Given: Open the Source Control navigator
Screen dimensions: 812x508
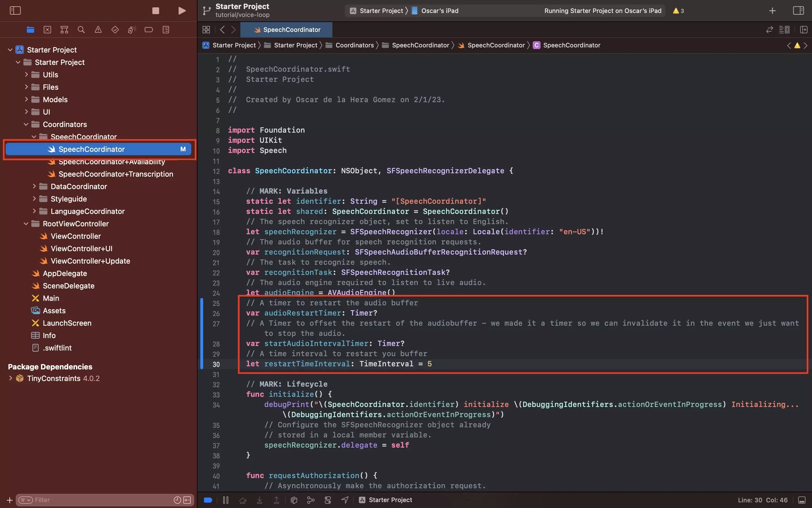Looking at the screenshot, I should 47,30.
